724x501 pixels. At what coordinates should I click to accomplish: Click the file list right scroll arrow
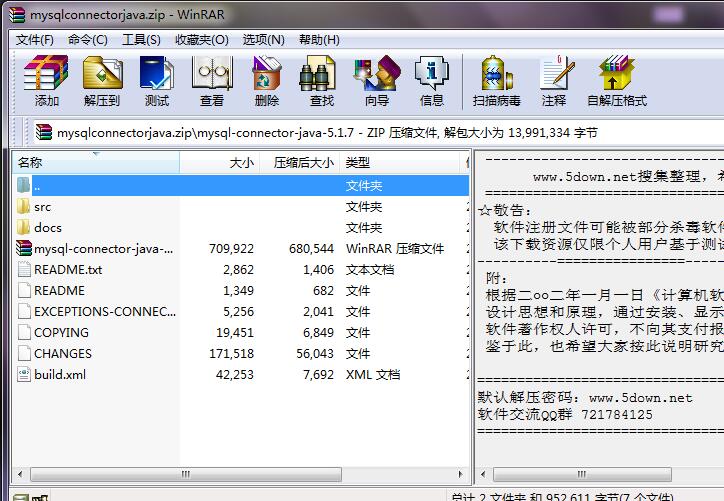pos(460,474)
